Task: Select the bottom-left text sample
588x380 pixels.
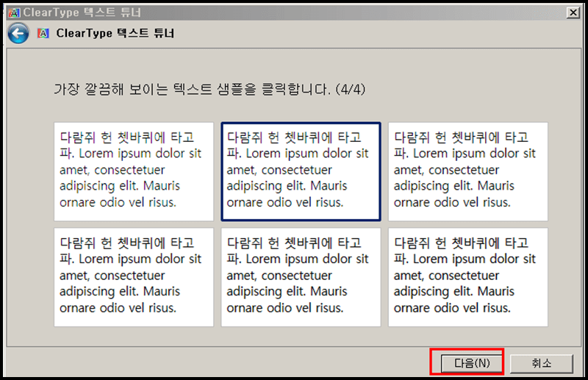Action: (x=134, y=277)
